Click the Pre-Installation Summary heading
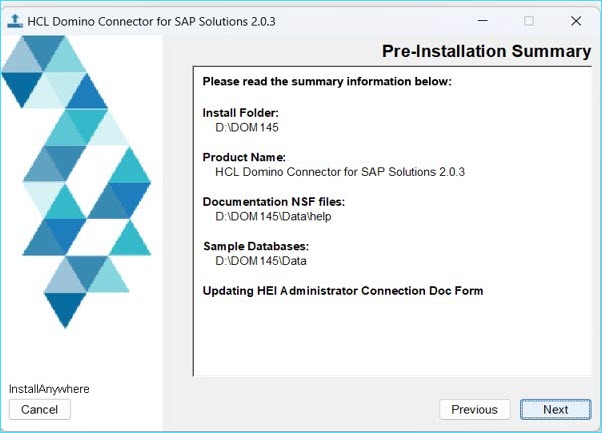Screen dimensions: 602x433 point(486,52)
